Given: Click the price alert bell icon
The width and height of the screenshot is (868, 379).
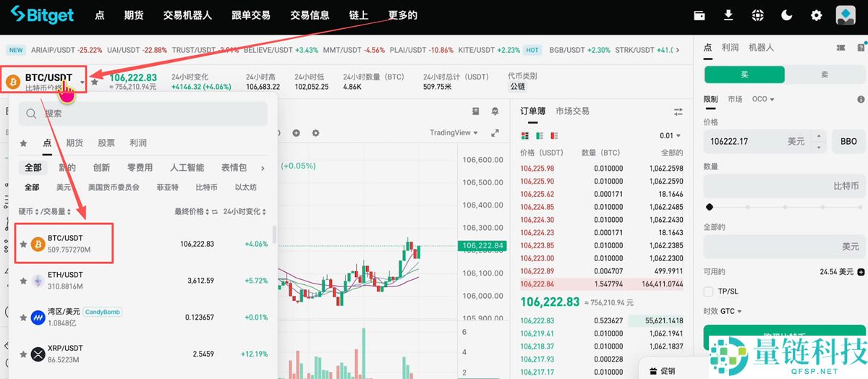Looking at the screenshot, I should (495, 111).
